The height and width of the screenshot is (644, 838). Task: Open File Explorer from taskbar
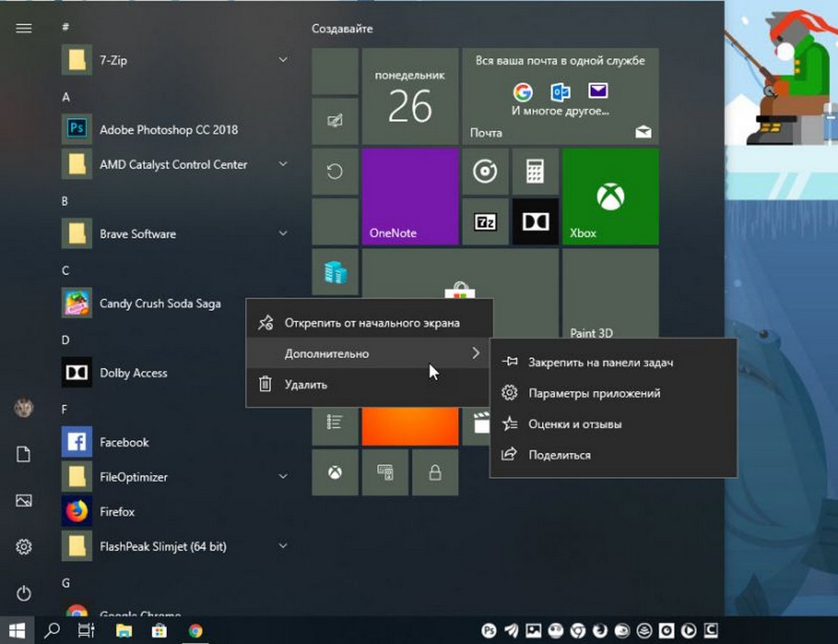(x=124, y=630)
